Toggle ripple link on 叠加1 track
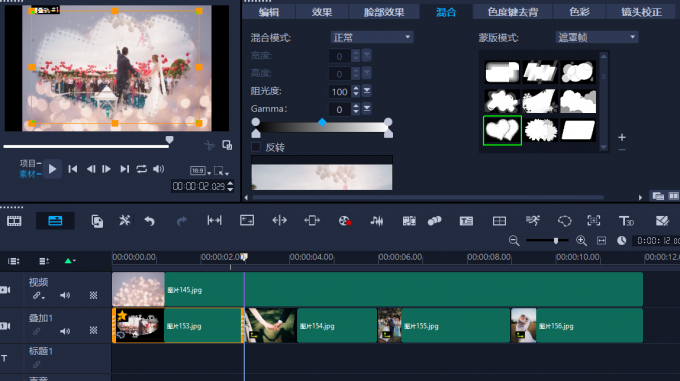The image size is (680, 381). [x=37, y=331]
